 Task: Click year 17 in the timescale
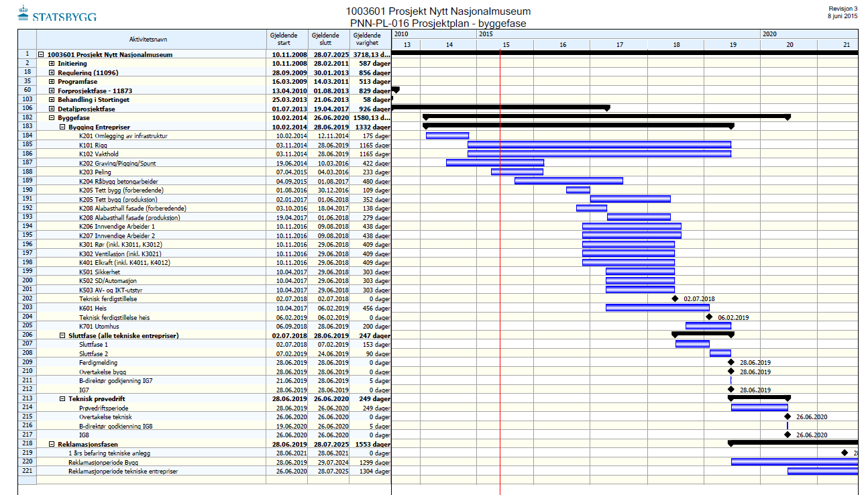click(x=620, y=44)
